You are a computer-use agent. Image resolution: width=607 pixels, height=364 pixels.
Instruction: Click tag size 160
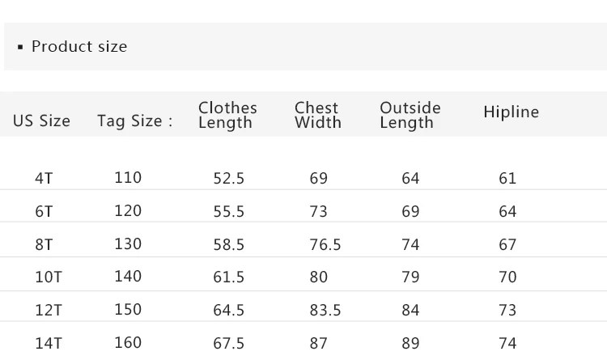point(128,342)
